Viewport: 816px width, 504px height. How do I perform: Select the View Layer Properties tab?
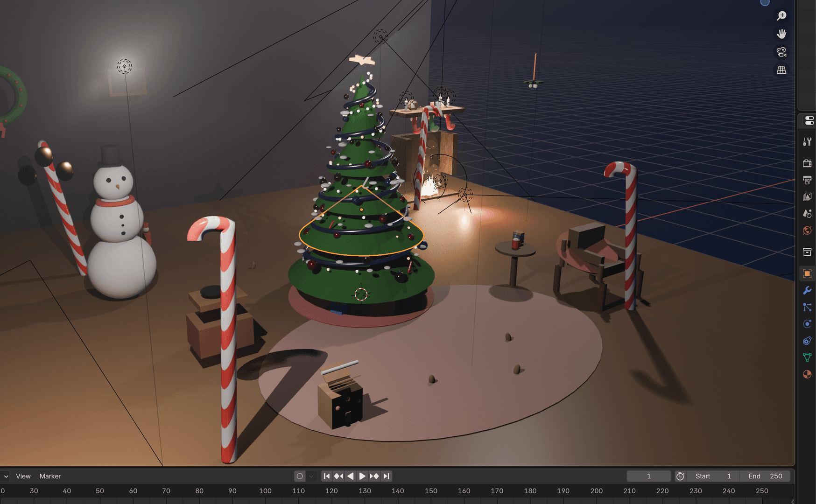tap(807, 196)
